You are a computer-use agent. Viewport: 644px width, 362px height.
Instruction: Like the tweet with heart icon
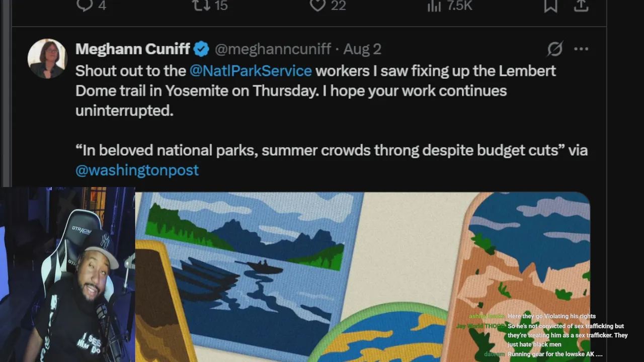317,5
